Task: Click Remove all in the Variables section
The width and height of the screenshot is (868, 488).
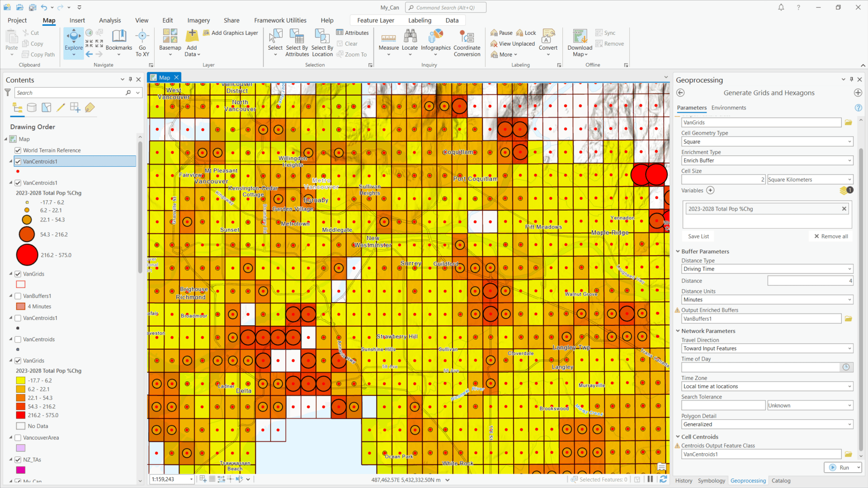Action: (831, 236)
